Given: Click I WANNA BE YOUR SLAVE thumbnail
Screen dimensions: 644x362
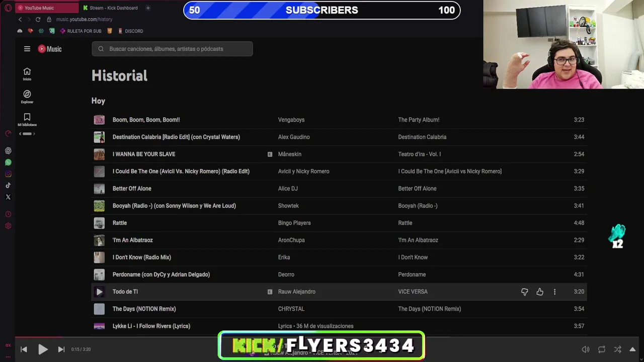Looking at the screenshot, I should (99, 154).
